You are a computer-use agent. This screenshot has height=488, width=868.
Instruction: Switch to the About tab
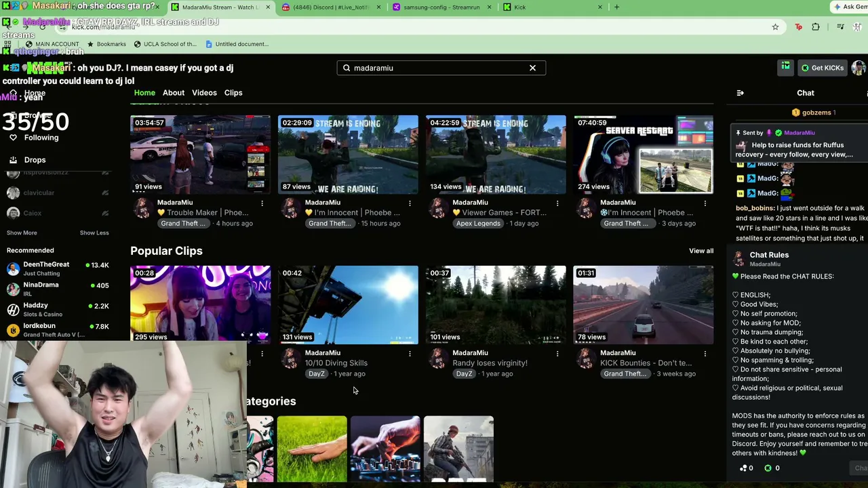click(x=174, y=93)
